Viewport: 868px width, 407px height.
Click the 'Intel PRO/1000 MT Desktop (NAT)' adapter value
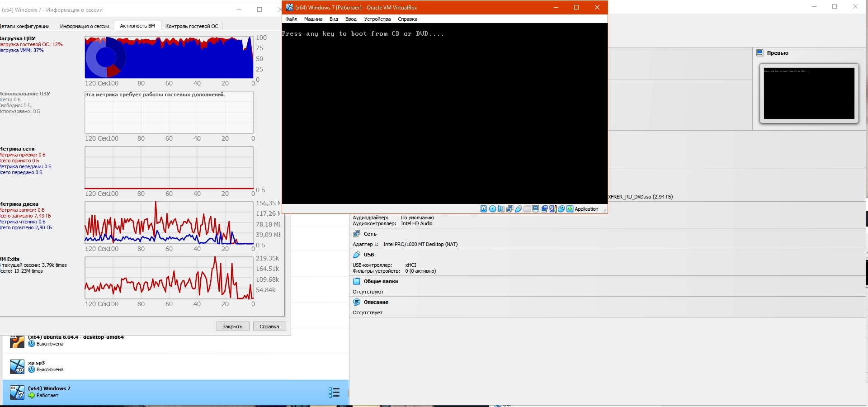point(420,244)
